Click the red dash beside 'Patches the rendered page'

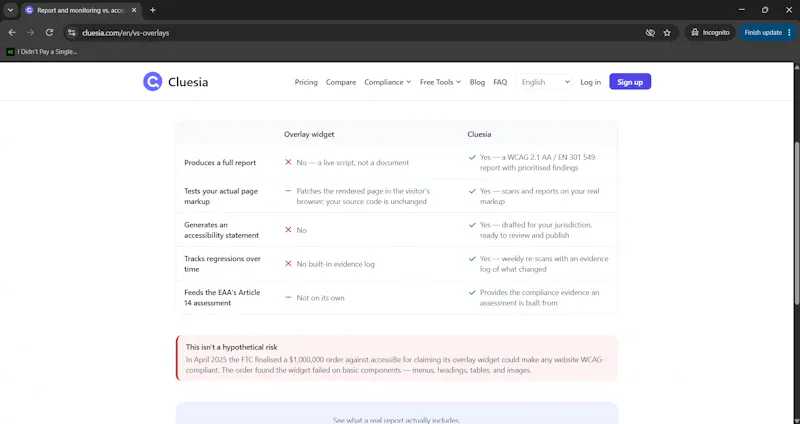pyautogui.click(x=288, y=191)
